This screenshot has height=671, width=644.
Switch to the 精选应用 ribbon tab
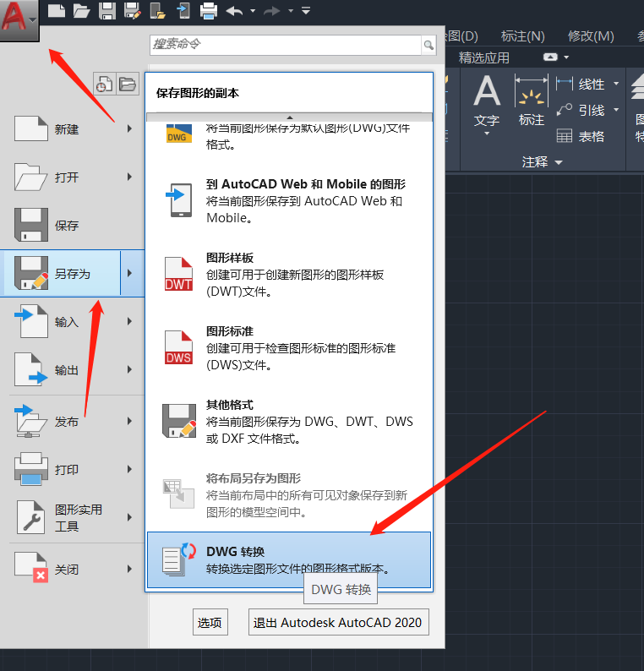(484, 57)
